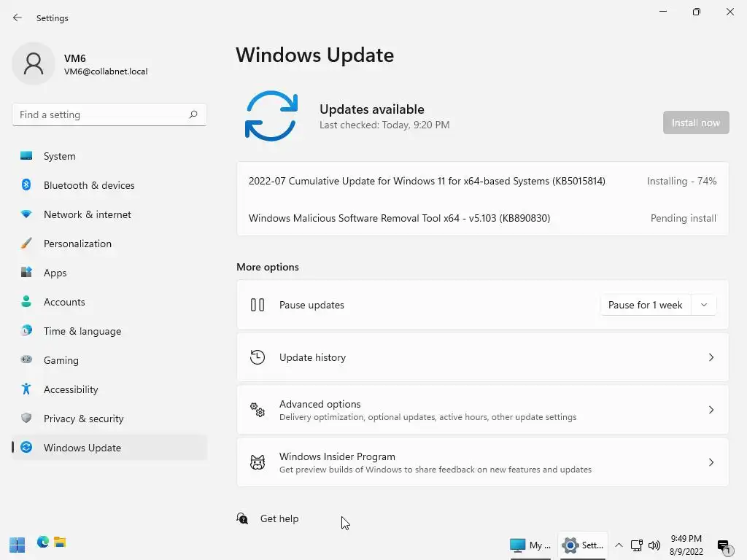Click the pause bars icon

tap(258, 305)
